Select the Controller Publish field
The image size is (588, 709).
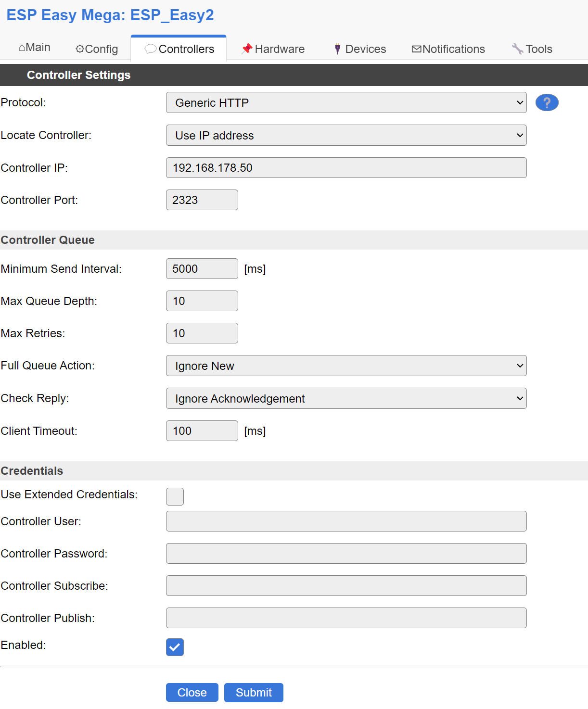(x=346, y=618)
